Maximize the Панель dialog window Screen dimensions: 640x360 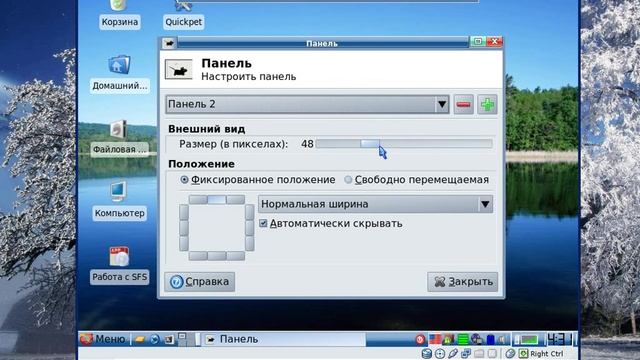tap(478, 41)
